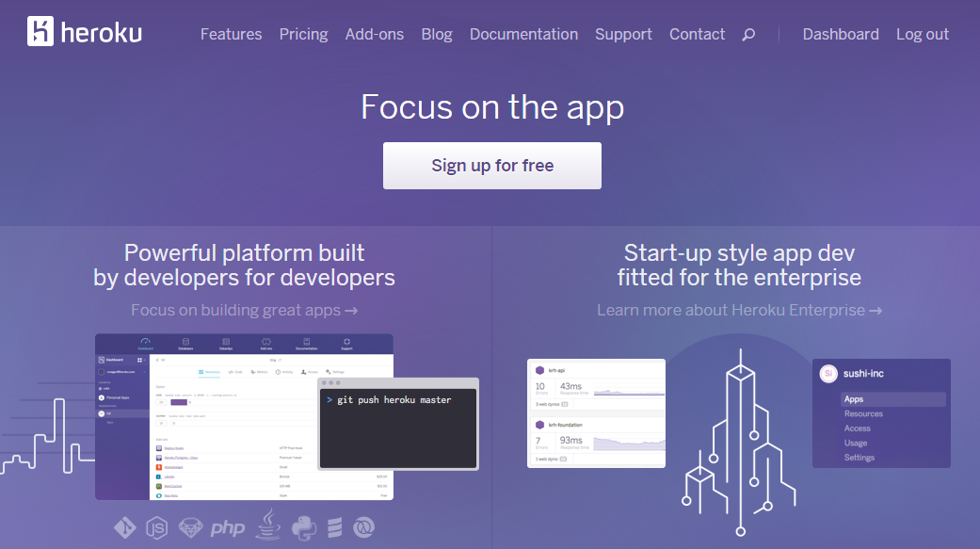
Task: Click the dashboard screenshot preview image
Action: 245,417
